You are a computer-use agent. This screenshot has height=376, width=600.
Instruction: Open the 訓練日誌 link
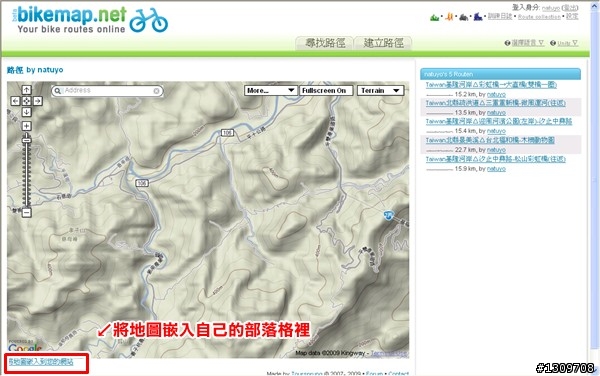500,16
